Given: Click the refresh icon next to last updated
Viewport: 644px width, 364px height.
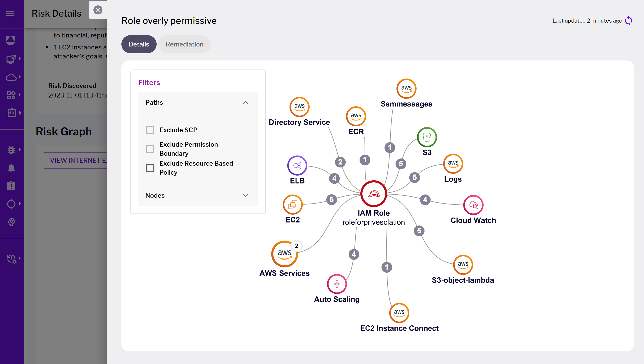Looking at the screenshot, I should click(629, 21).
